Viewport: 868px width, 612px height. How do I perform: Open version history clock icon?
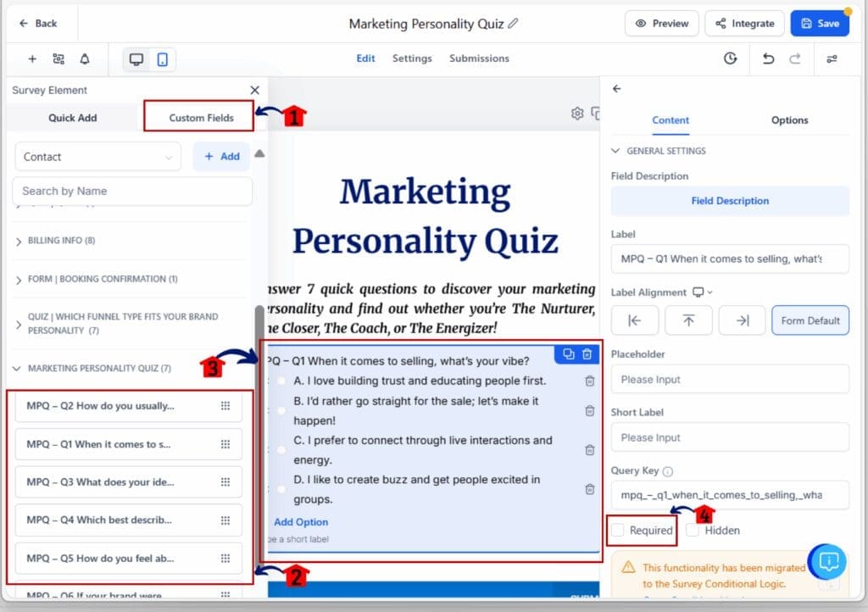click(x=730, y=58)
